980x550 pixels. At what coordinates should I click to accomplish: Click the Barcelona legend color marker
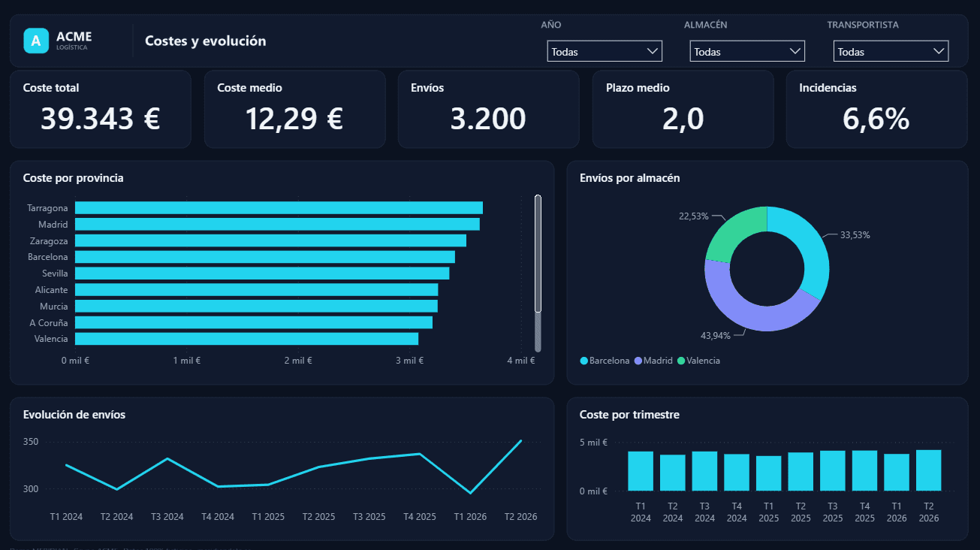click(583, 361)
